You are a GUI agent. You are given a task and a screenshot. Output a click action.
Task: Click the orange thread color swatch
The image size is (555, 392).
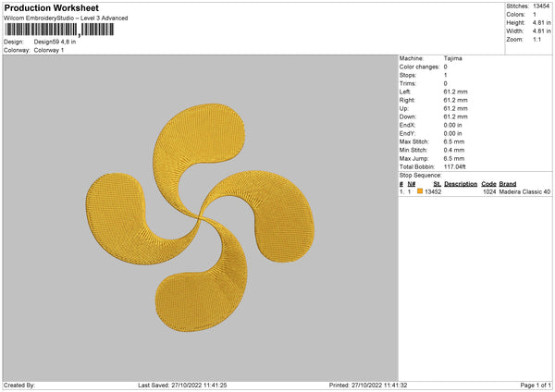point(420,191)
